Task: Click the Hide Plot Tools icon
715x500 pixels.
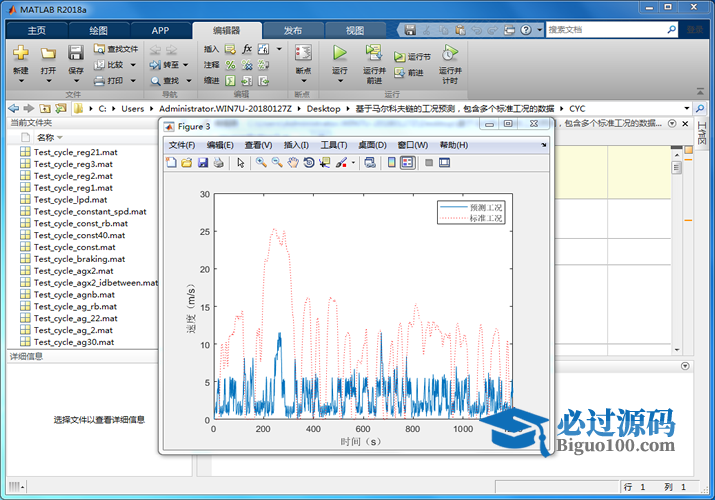Action: coord(429,162)
